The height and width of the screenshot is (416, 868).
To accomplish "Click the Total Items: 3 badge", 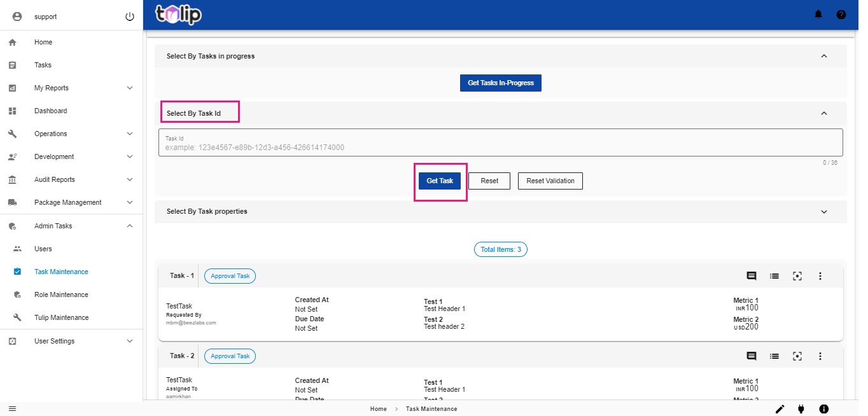I will pos(501,249).
